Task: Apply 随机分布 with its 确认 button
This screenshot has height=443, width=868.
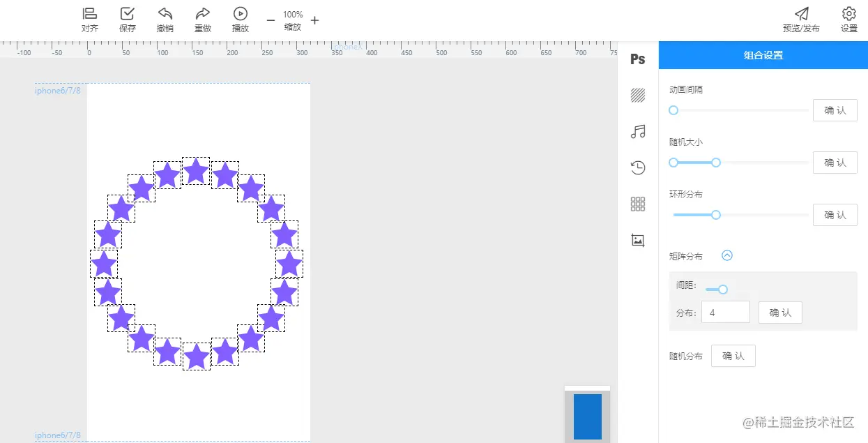Action: click(733, 356)
